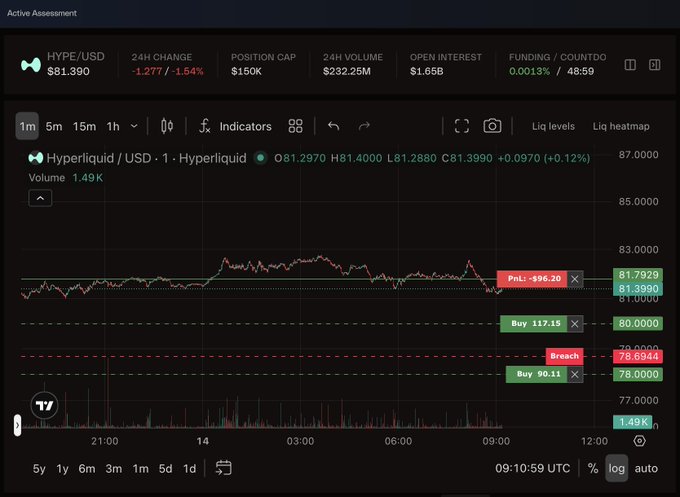Click the green market status dot
Screen dimensions: 680x497
point(261,158)
